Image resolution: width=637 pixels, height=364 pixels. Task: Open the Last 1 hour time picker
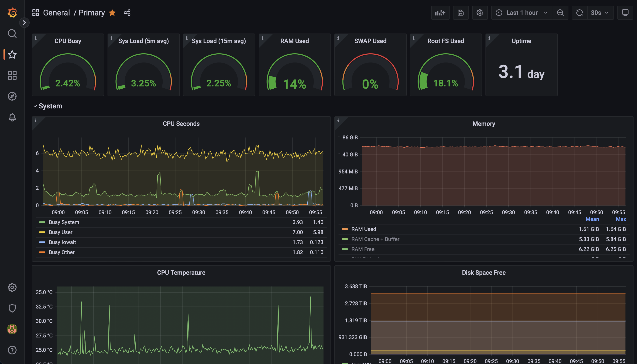click(x=522, y=13)
